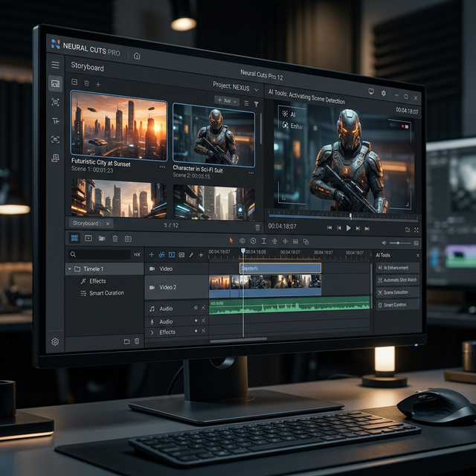Select the Storyboard tab below the thumbnails

coord(89,223)
